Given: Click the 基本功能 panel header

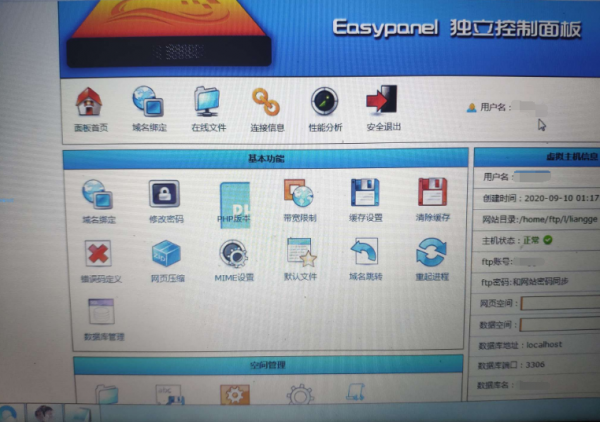Looking at the screenshot, I should 266,158.
